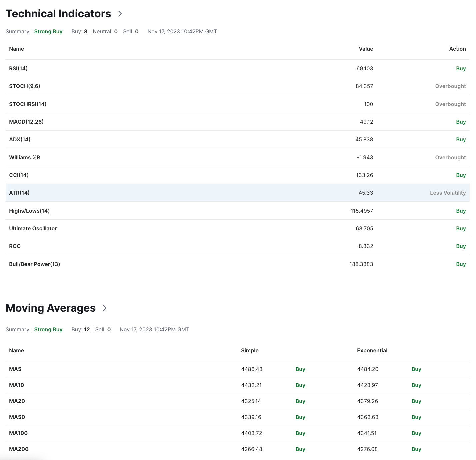Select the CCI(14) indicator name
Screen dimensions: 476x460
(19, 175)
